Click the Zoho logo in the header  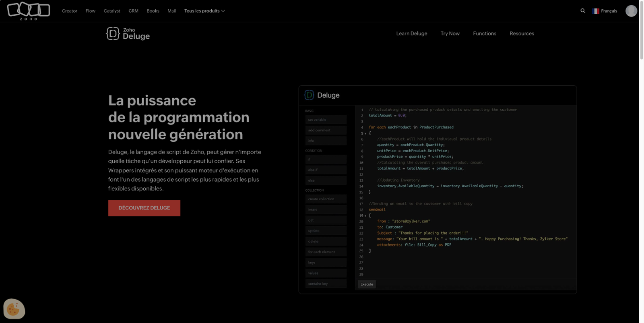pyautogui.click(x=29, y=11)
